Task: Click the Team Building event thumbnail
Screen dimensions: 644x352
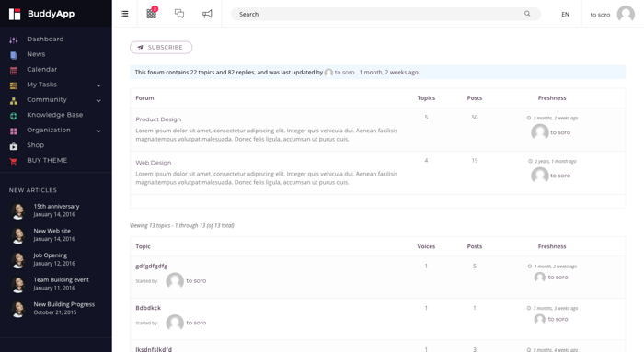Action: point(18,285)
